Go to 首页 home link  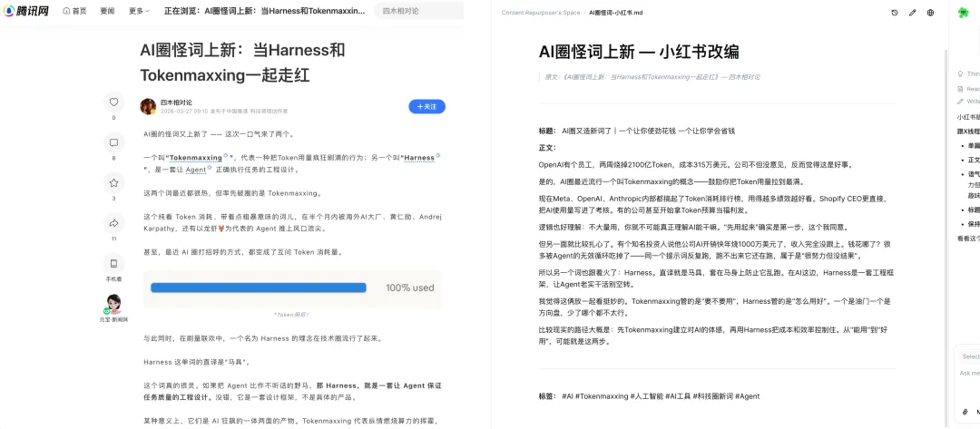(75, 11)
